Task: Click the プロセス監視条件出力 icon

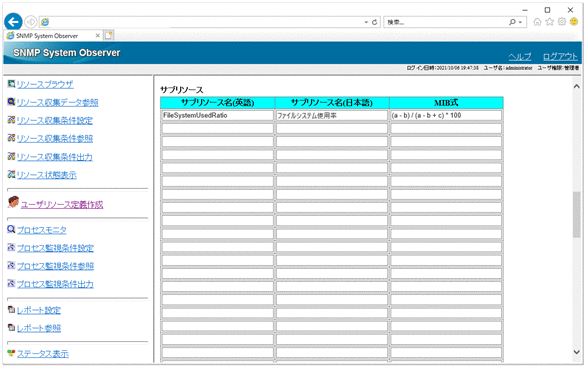Action: [x=12, y=283]
